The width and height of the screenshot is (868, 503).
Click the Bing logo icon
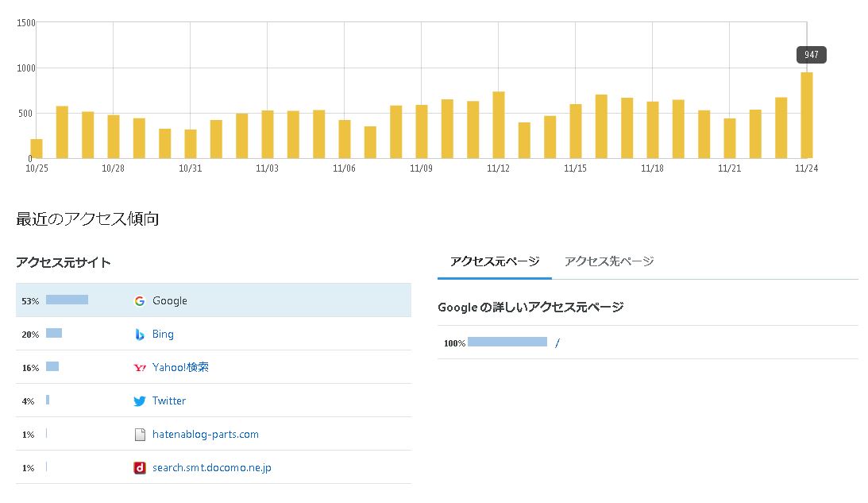(x=140, y=334)
